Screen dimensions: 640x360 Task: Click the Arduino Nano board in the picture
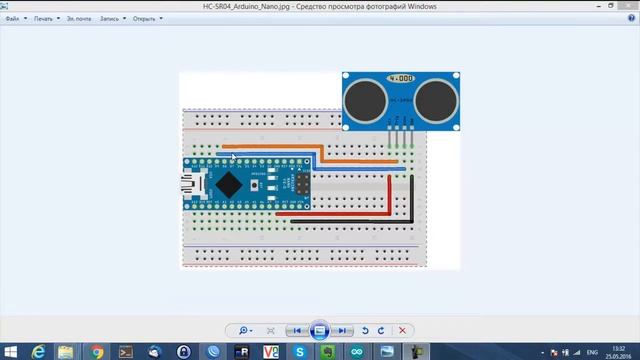point(247,184)
